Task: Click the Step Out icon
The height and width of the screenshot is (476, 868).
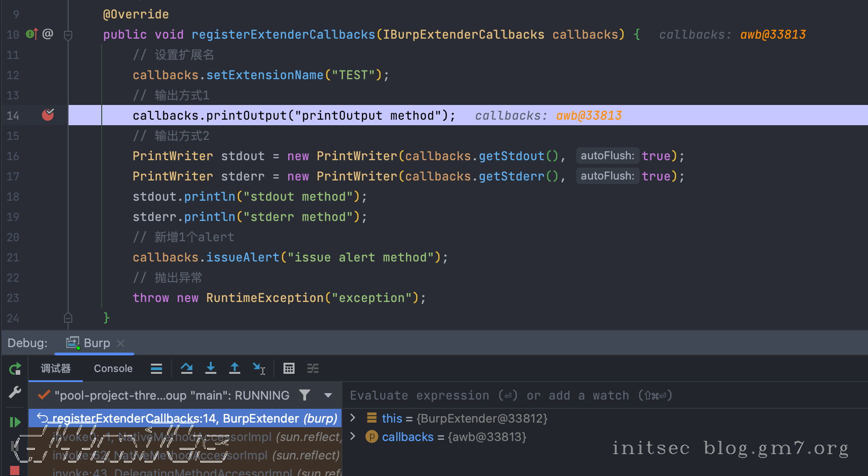Action: click(235, 368)
